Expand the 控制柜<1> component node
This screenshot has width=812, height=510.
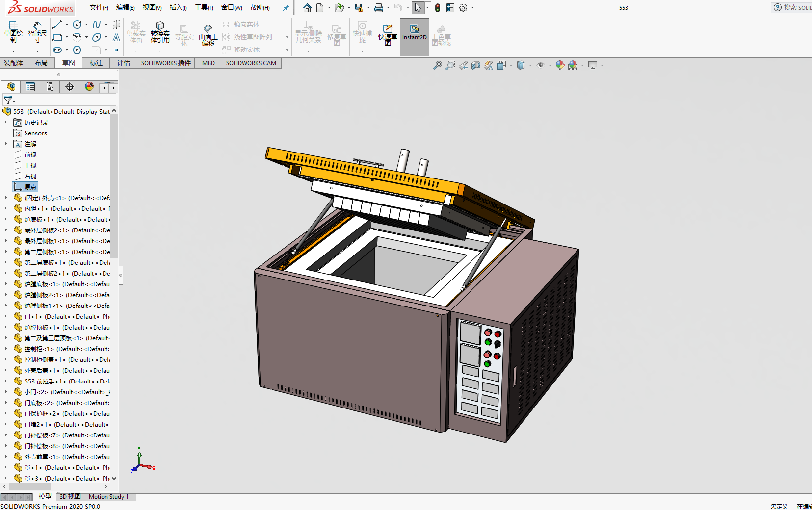(6, 349)
